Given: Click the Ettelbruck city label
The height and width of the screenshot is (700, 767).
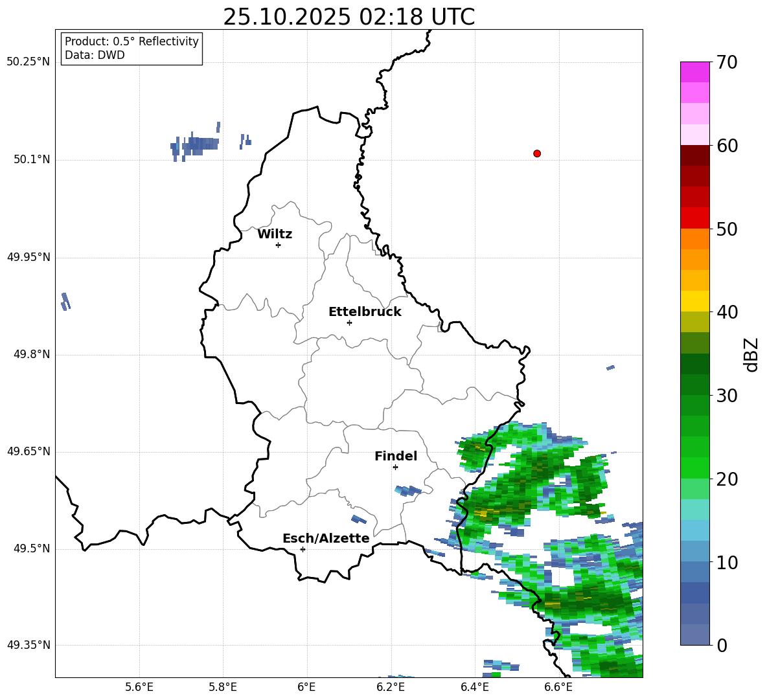Looking at the screenshot, I should [365, 312].
